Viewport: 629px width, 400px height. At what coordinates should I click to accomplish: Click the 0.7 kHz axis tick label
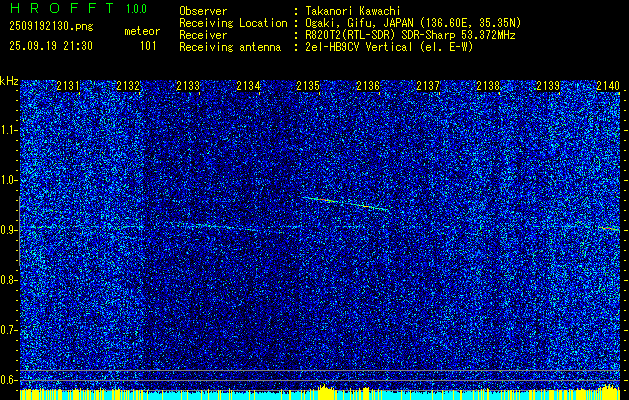pos(8,330)
